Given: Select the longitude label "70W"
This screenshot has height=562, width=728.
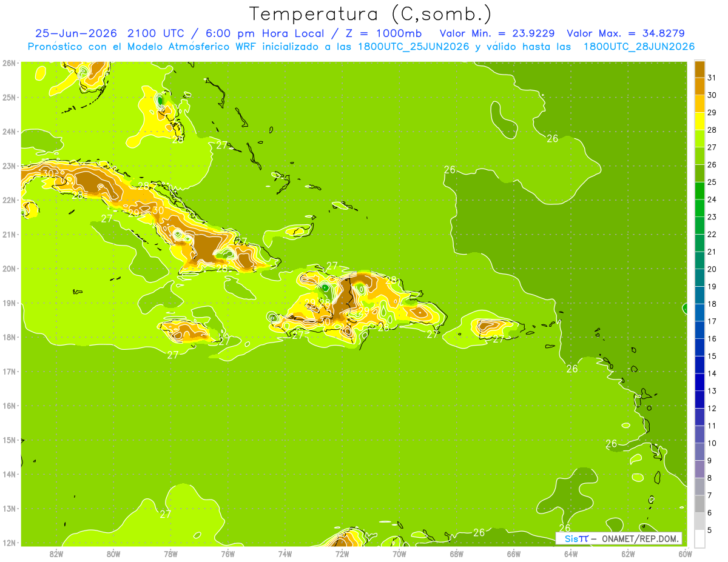Looking at the screenshot, I should [x=399, y=554].
